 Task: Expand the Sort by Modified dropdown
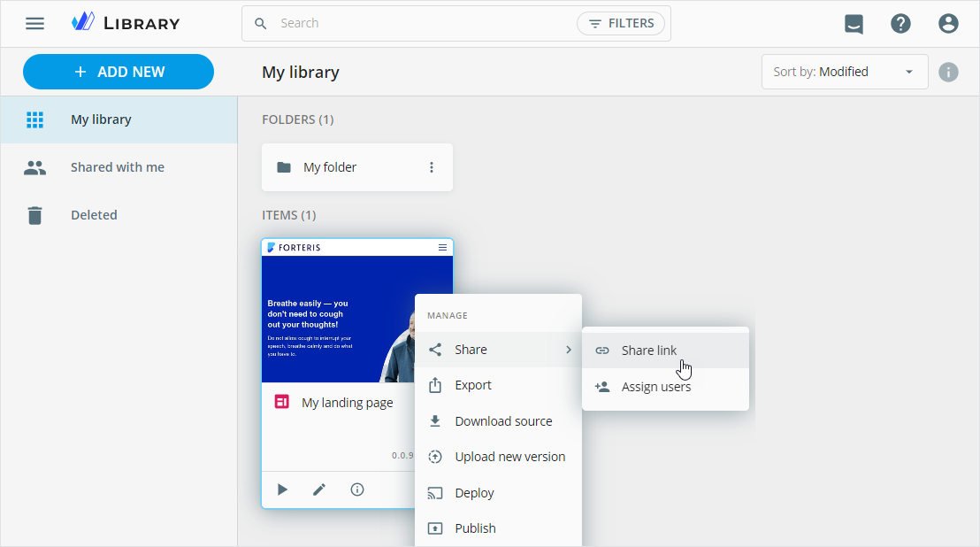point(844,72)
